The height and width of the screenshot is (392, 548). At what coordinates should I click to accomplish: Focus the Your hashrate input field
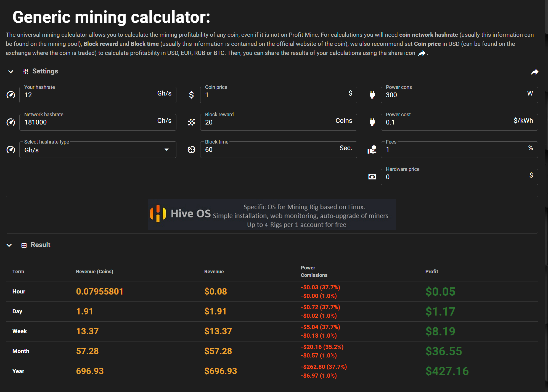coord(98,95)
